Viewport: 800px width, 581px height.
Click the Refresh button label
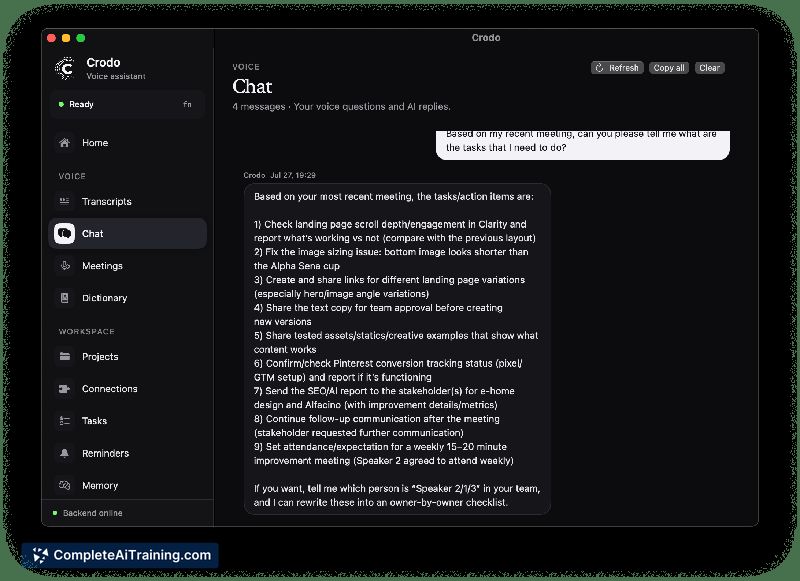point(623,68)
